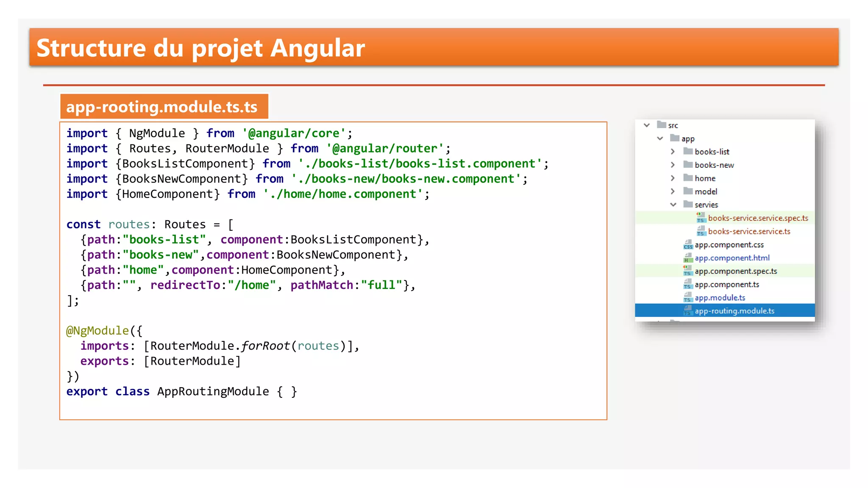Select the books-list folder label
Image resolution: width=868 pixels, height=488 pixels.
coord(712,152)
